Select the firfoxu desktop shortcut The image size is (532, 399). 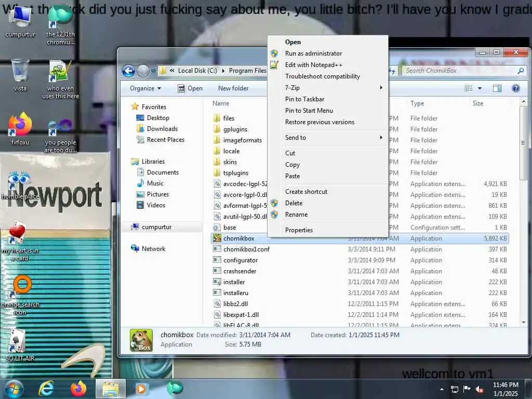coord(20,129)
